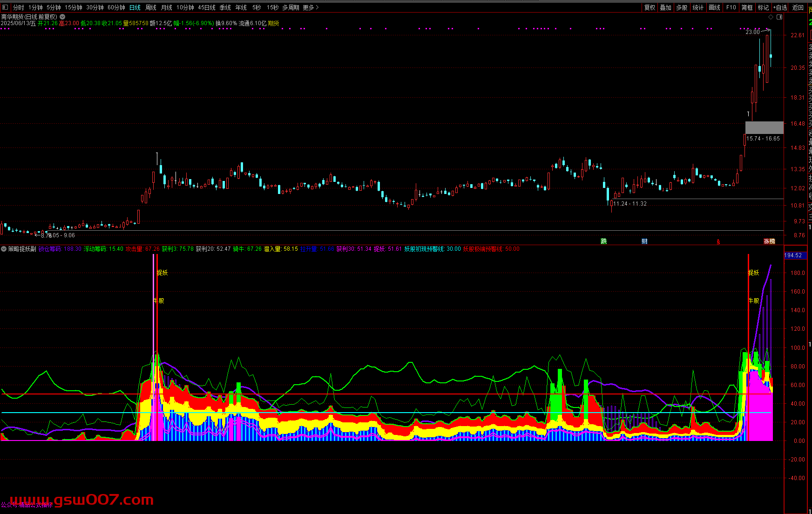
Task: Click the 获利30 indicator value
Action: click(x=354, y=249)
